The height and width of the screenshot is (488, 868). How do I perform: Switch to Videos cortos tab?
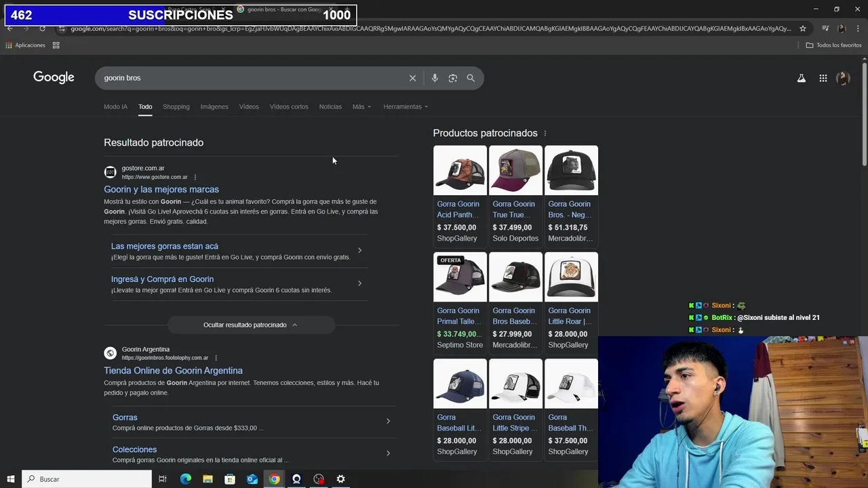[289, 106]
